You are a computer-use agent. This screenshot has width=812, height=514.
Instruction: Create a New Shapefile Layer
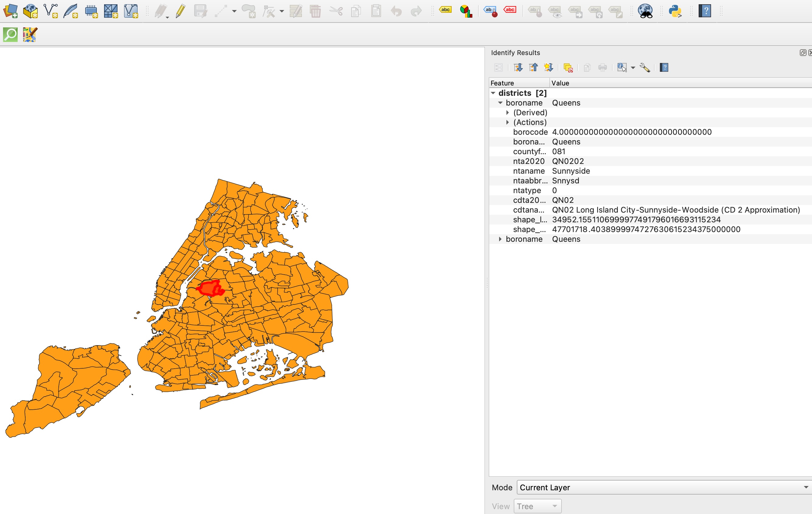click(x=51, y=11)
